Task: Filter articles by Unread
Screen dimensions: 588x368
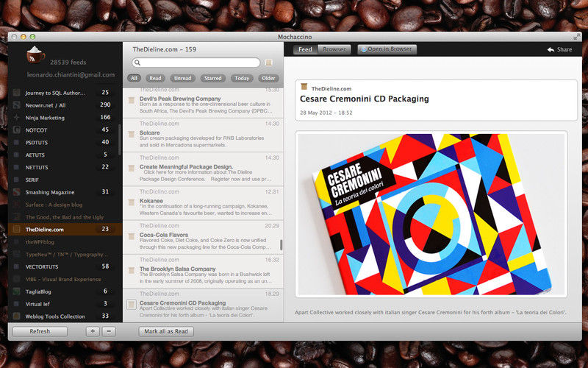Action: [x=182, y=78]
